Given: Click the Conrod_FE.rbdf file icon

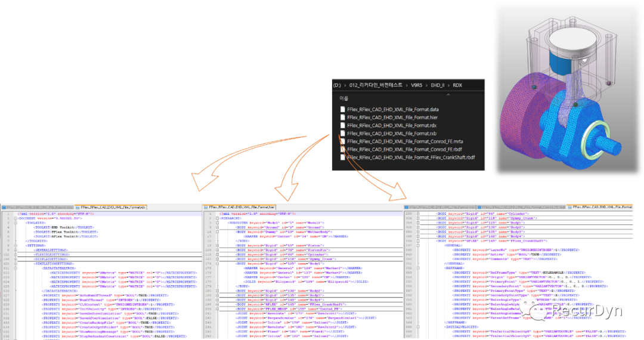Looking at the screenshot, I should [342, 149].
